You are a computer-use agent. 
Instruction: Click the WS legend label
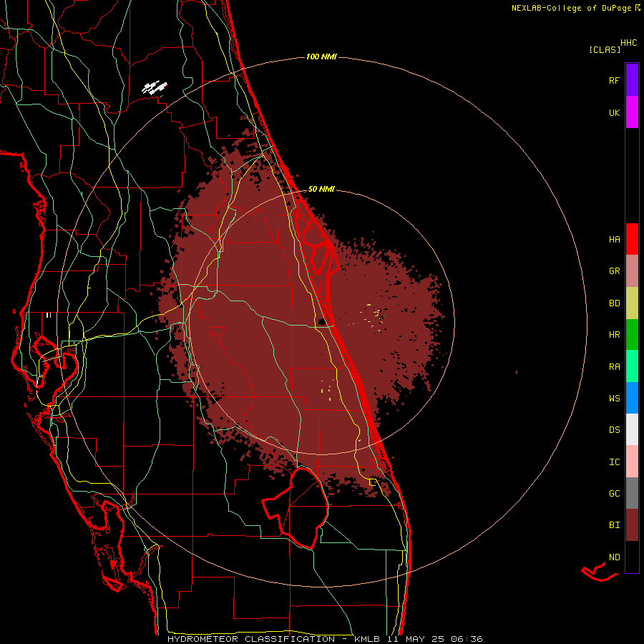[x=615, y=399]
